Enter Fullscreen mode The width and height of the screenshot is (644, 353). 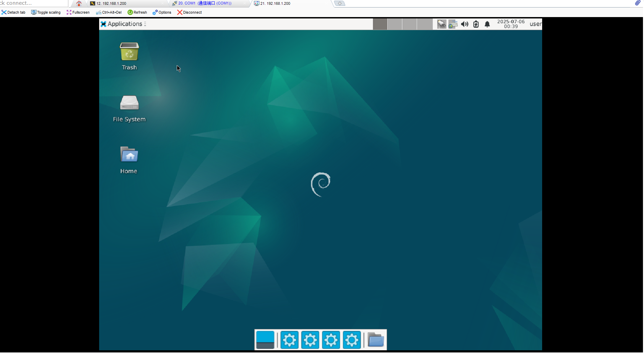pyautogui.click(x=78, y=12)
